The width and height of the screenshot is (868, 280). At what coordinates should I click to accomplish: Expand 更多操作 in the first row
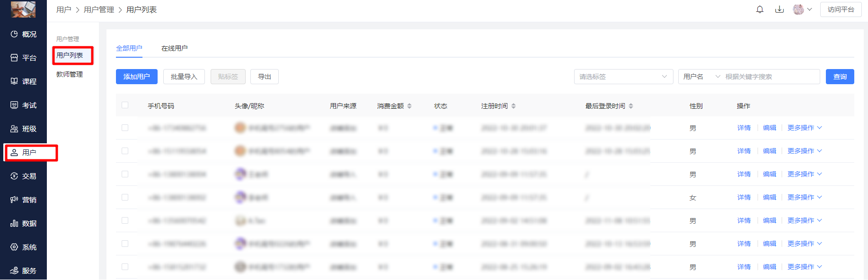click(x=805, y=128)
